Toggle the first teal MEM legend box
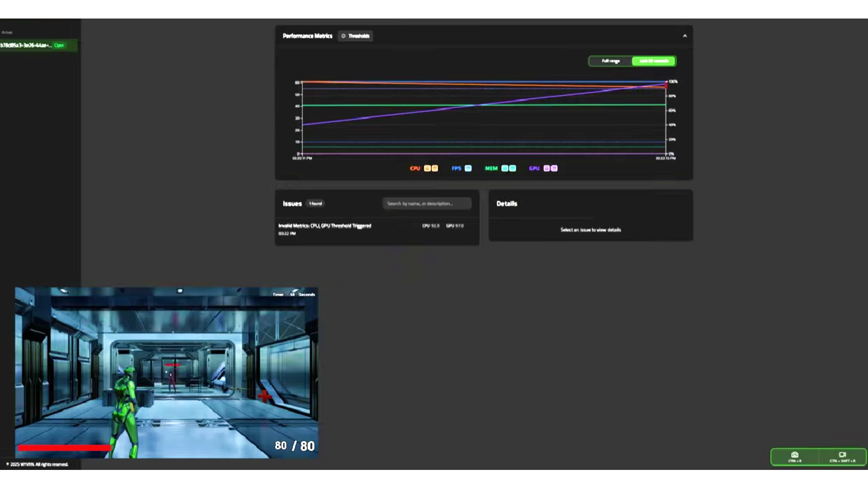 click(505, 169)
